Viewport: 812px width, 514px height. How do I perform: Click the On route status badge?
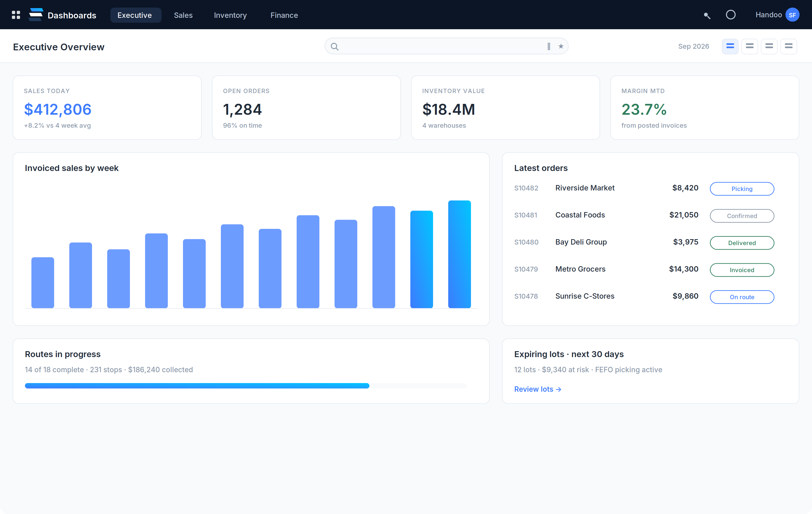click(x=742, y=297)
